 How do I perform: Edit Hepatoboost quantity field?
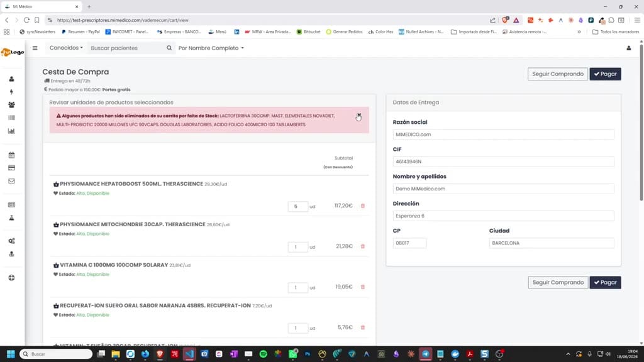pos(297,206)
